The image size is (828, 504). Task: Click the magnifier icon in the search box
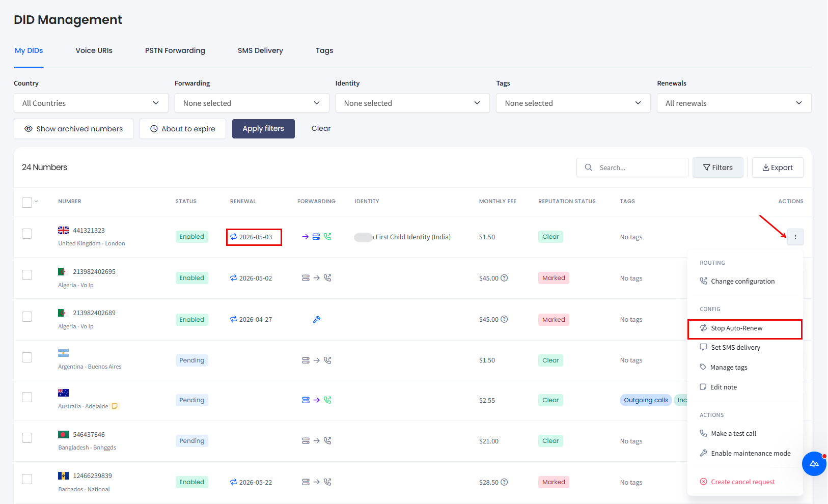[x=588, y=167]
